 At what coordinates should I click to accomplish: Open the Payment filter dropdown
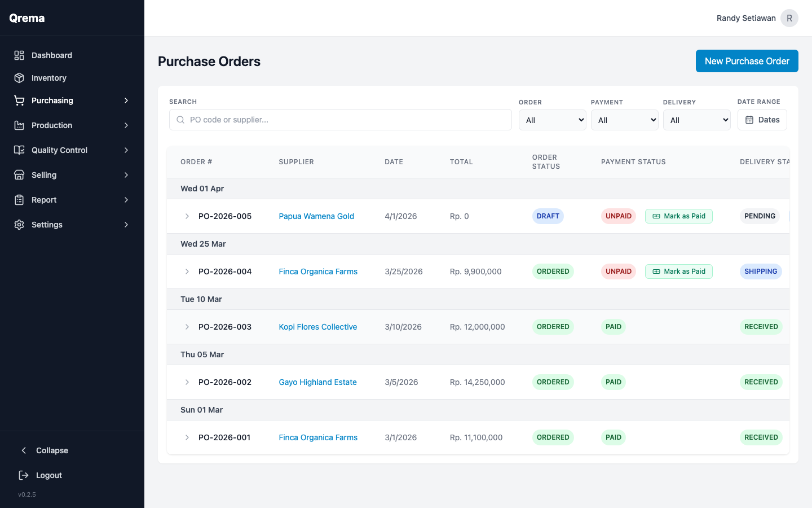point(624,120)
